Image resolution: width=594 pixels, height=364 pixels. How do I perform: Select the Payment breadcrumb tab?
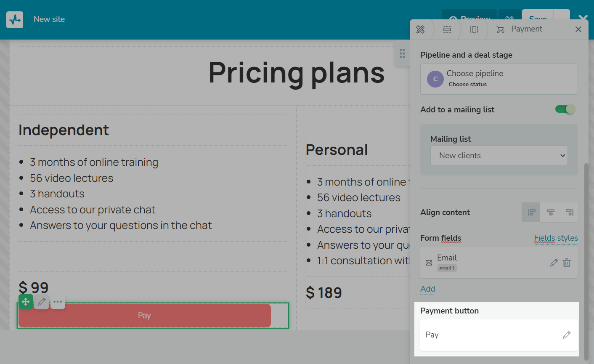click(520, 29)
